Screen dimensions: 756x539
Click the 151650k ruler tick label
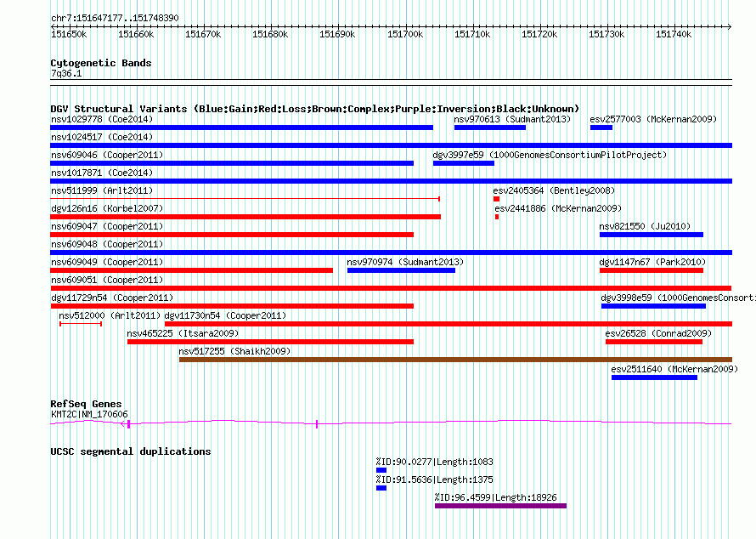(69, 34)
